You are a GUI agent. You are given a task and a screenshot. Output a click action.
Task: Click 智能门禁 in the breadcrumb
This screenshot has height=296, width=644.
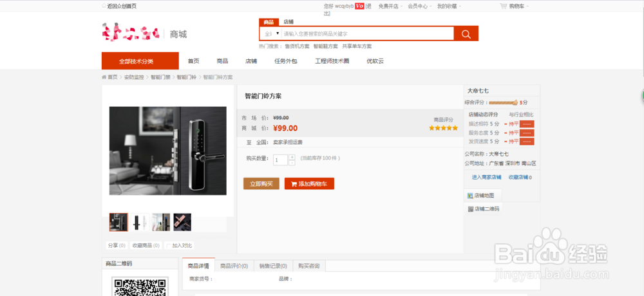(160, 77)
